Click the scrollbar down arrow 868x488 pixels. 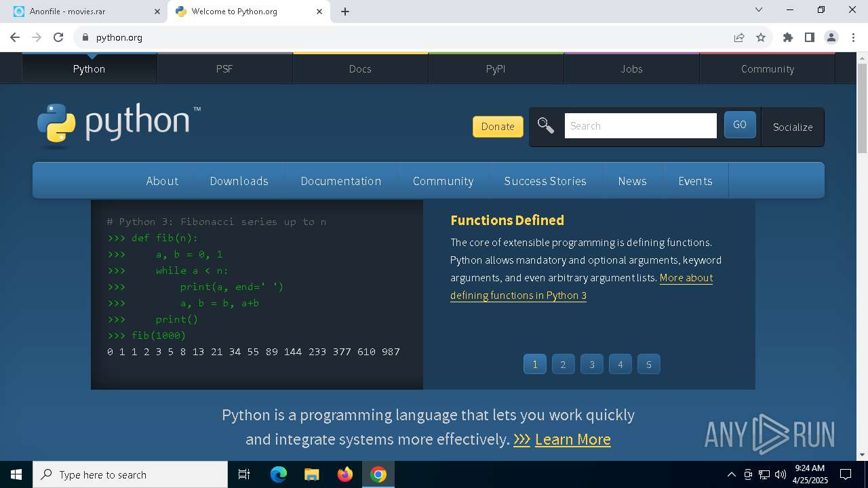click(862, 455)
